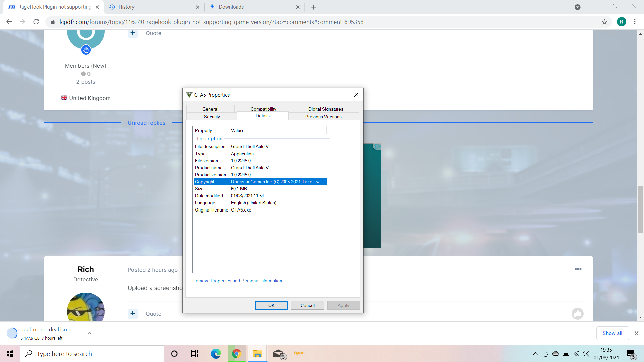Click the page vertical scrollbar thumb
This screenshot has height=362, width=644.
pyautogui.click(x=640, y=209)
